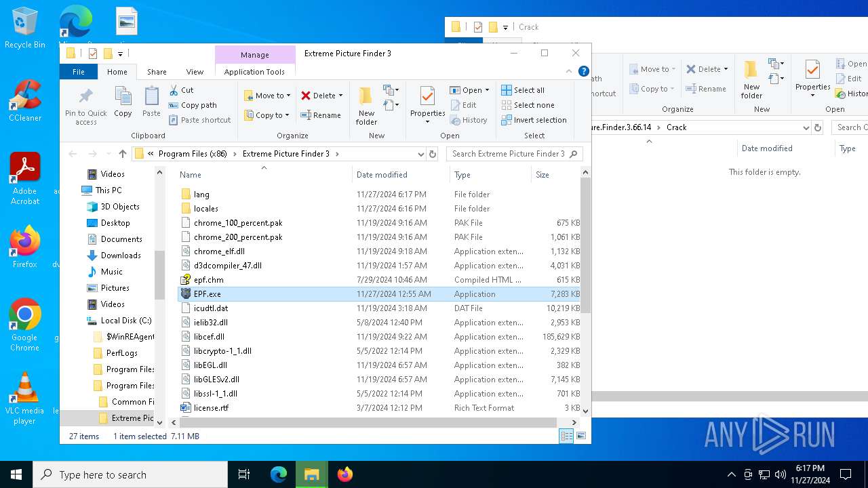This screenshot has width=868, height=488.
Task: Click Microsoft Edge icon in taskbar
Action: [x=279, y=474]
